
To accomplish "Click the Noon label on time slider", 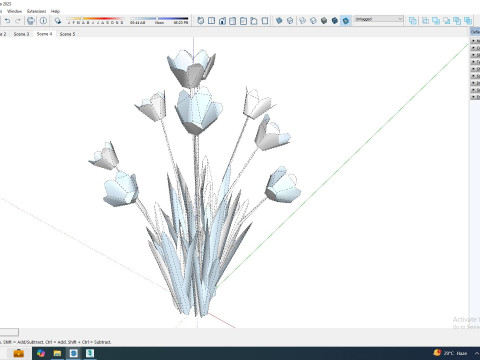I will click(159, 23).
